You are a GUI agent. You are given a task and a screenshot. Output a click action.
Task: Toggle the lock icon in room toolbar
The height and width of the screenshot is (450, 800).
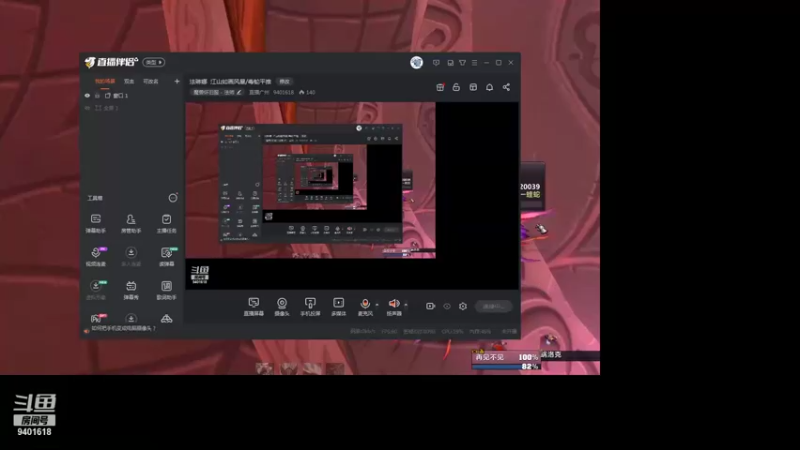tap(456, 87)
